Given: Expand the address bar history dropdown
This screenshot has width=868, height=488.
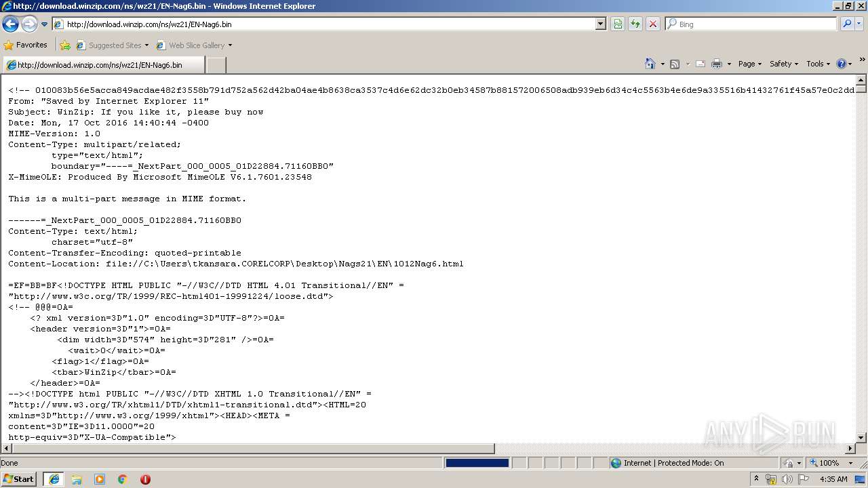Looking at the screenshot, I should click(x=601, y=24).
